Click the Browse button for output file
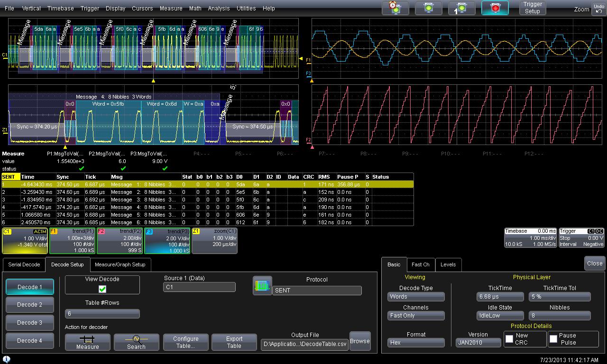This screenshot has width=607, height=364. [360, 341]
